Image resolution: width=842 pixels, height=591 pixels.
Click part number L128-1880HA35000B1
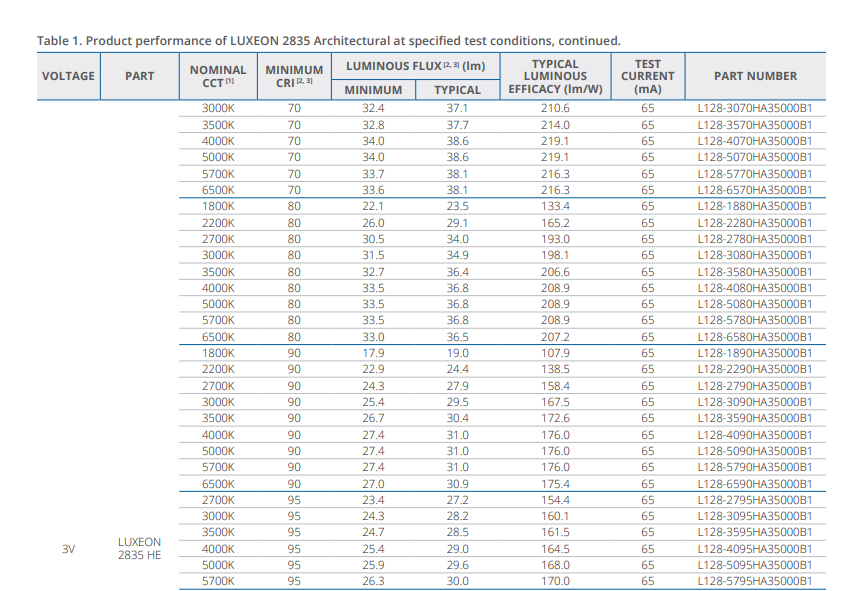pyautogui.click(x=754, y=206)
